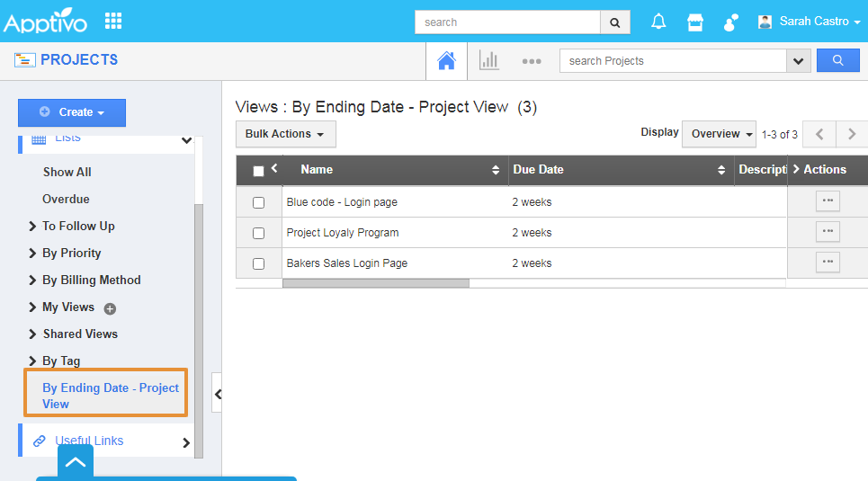Viewport: 868px width, 481px height.
Task: Click the Projects home icon
Action: tap(446, 60)
